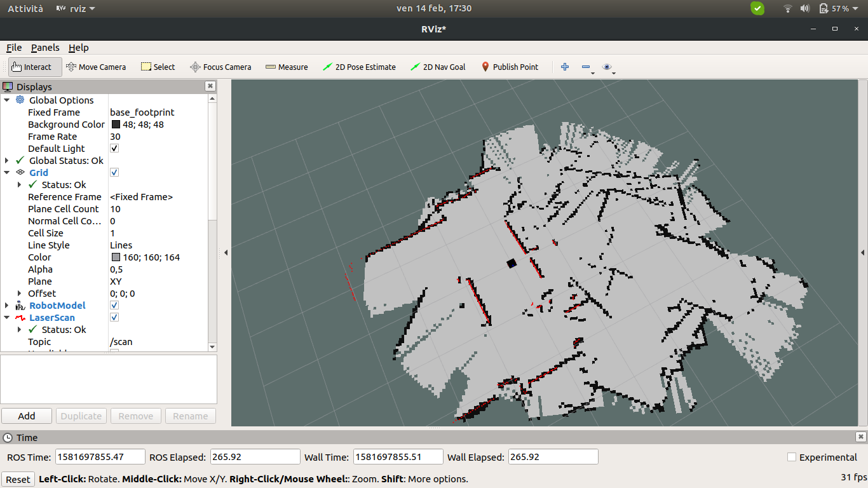
Task: Click the LaserScan display icon
Action: (20, 317)
